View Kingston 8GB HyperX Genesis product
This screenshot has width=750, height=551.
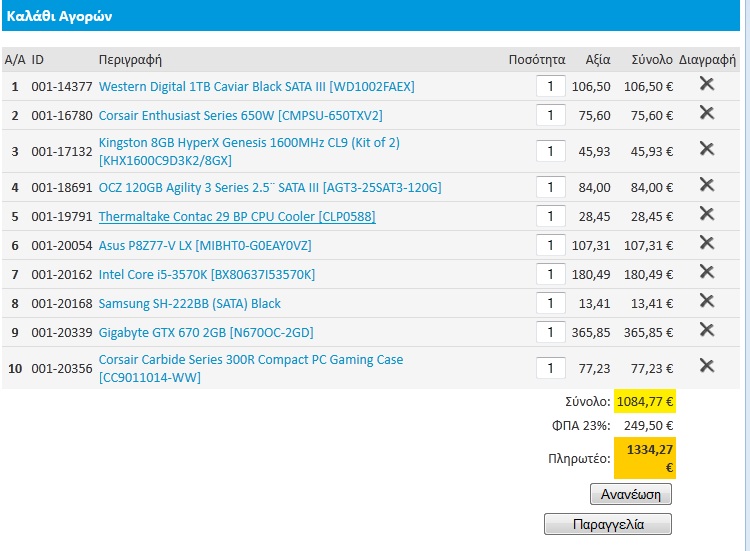(249, 151)
